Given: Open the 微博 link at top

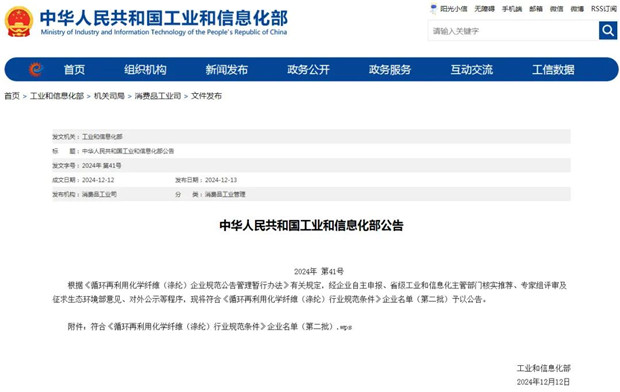Looking at the screenshot, I should 577,9.
